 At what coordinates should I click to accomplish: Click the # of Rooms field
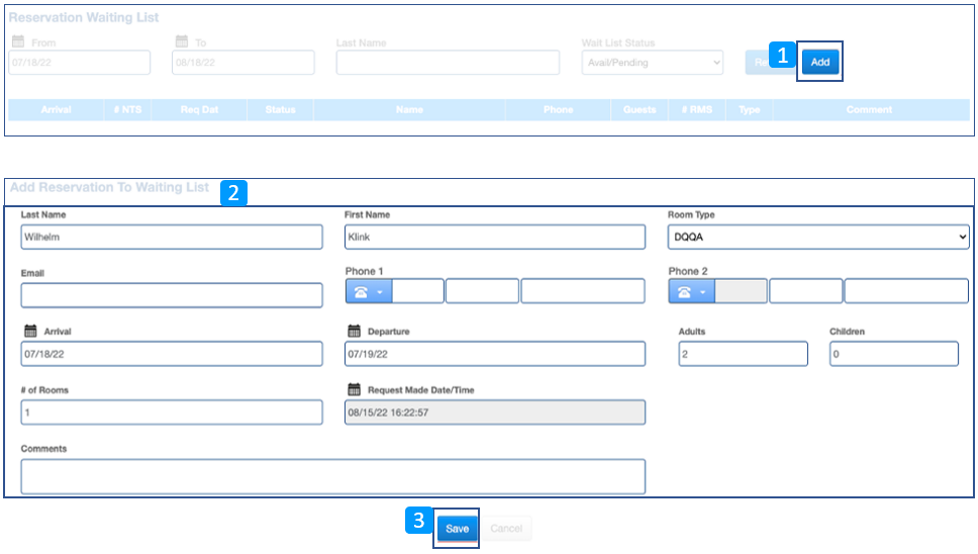pos(171,412)
